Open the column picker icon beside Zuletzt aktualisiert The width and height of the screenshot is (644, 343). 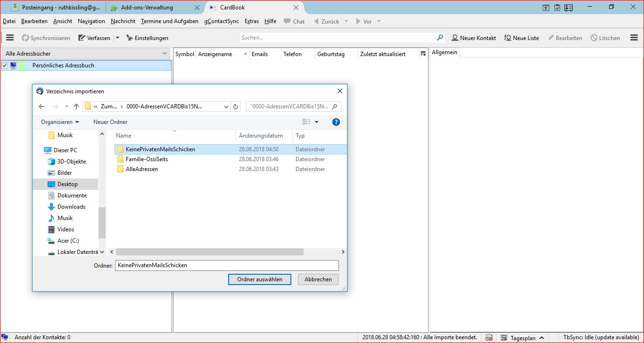point(423,54)
